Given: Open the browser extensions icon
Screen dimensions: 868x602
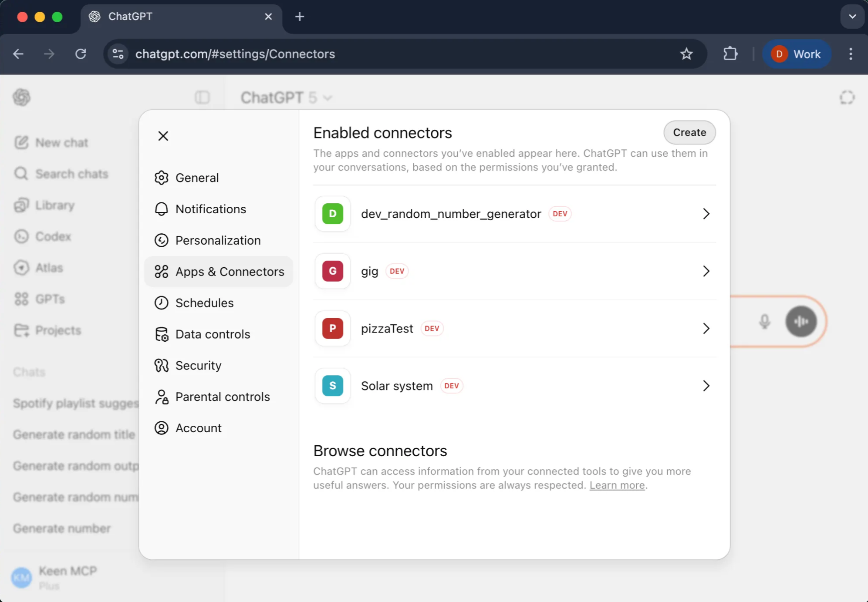Looking at the screenshot, I should (731, 54).
